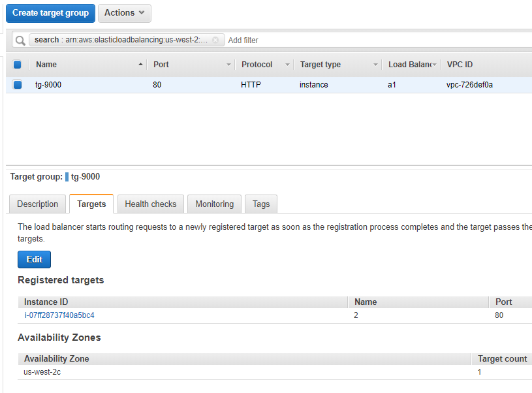Screen dimensions: 532x393
Task: Click the tg-9000 name cell
Action: point(48,85)
